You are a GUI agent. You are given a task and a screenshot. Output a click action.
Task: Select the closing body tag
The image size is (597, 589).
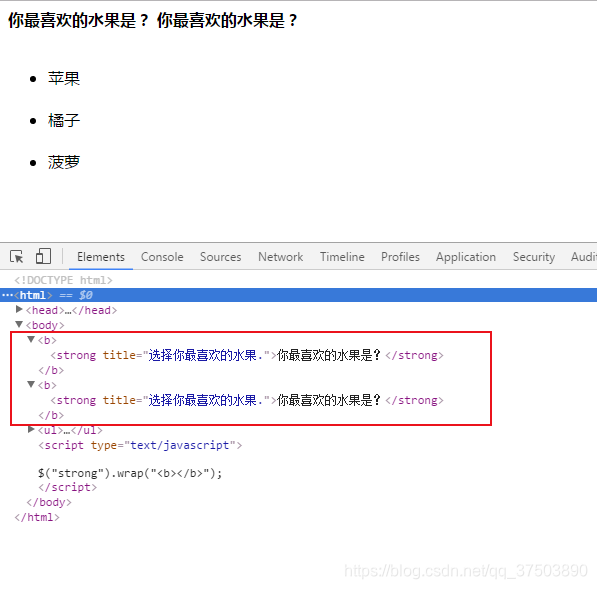click(49, 502)
